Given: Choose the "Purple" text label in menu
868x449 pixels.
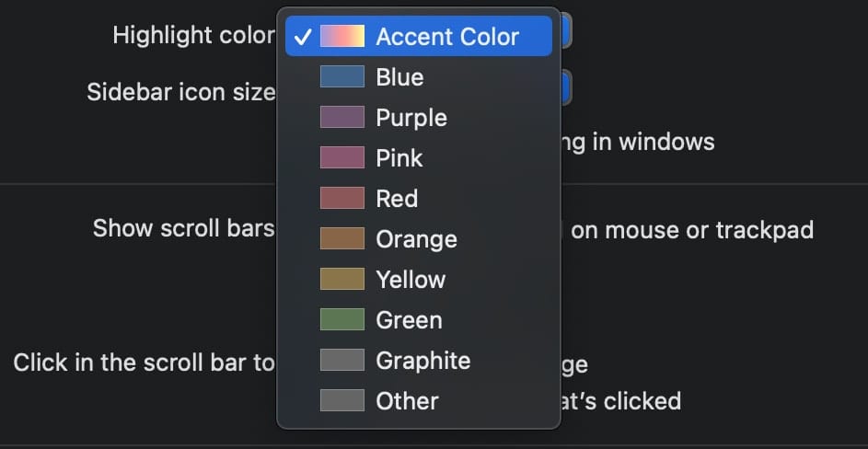Looking at the screenshot, I should tap(411, 118).
